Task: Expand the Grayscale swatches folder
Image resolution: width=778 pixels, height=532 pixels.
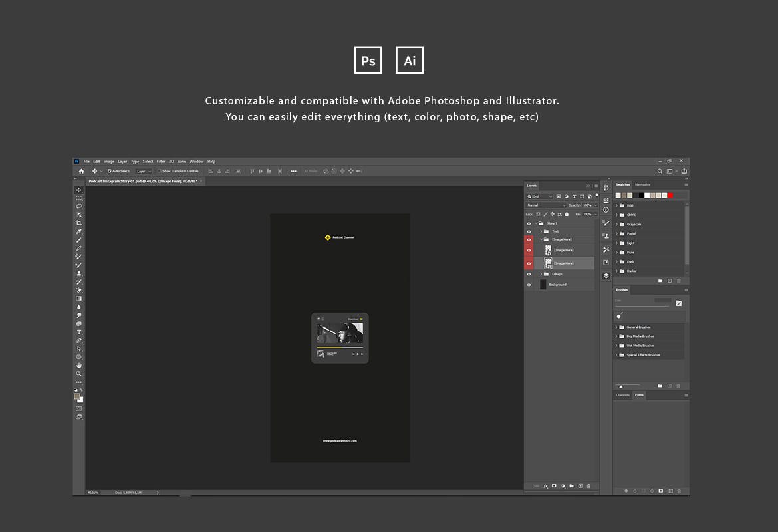Action: click(616, 225)
